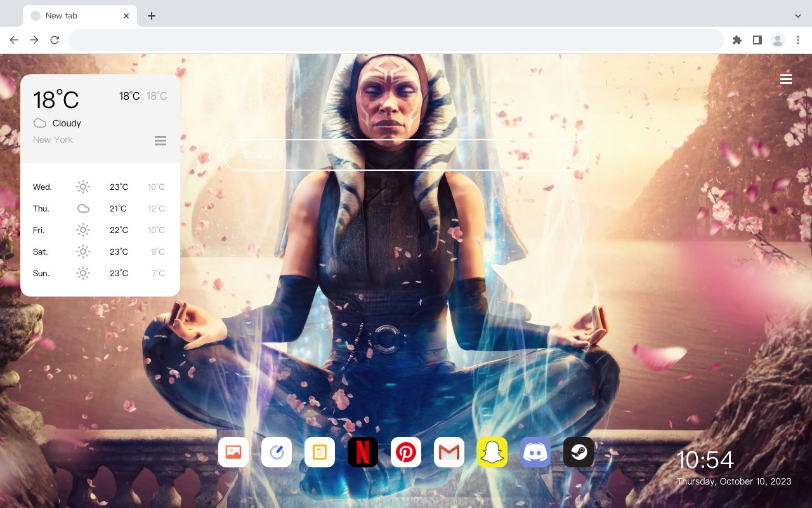Viewport: 812px width, 508px height.
Task: Select the Sat. forecast row
Action: pos(100,251)
